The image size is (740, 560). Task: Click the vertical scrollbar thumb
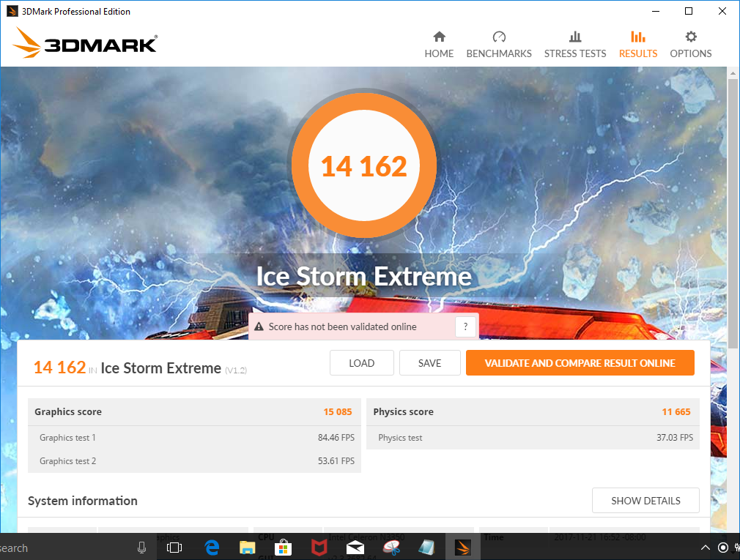pyautogui.click(x=733, y=214)
